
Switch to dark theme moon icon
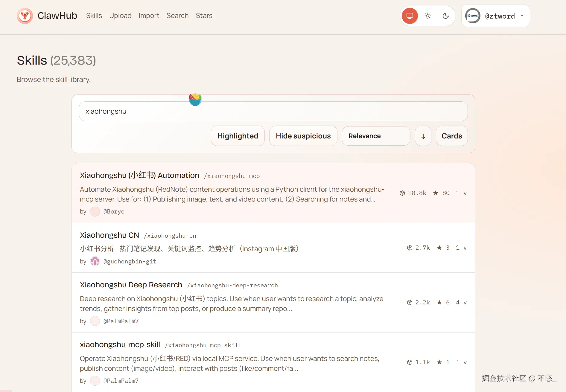446,16
